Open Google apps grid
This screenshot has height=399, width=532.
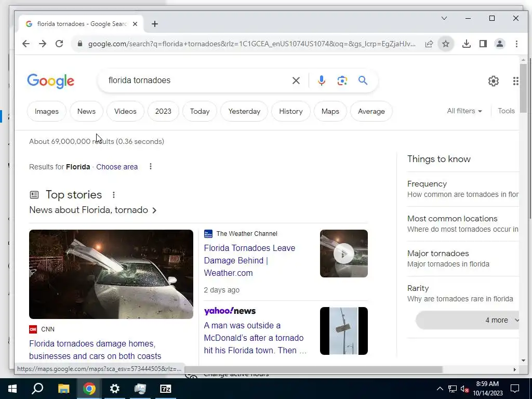coord(515,81)
